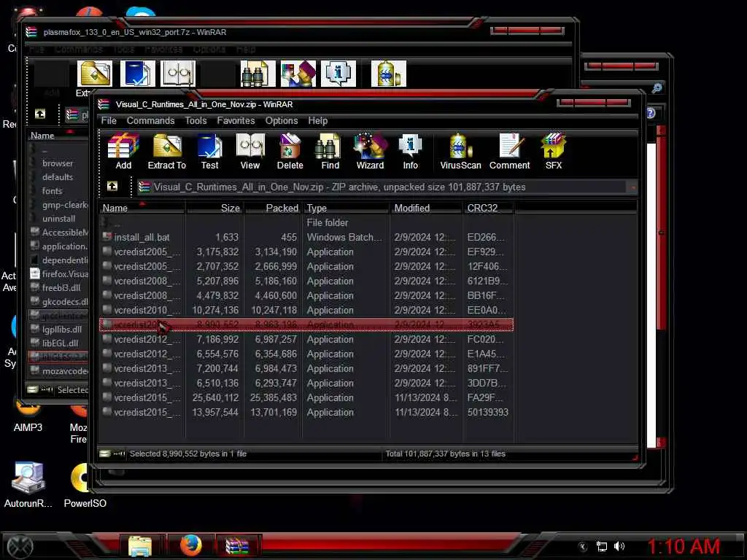Image resolution: width=747 pixels, height=560 pixels.
Task: Launch the Wizard from the front WinRAR toolbar
Action: coord(370,152)
